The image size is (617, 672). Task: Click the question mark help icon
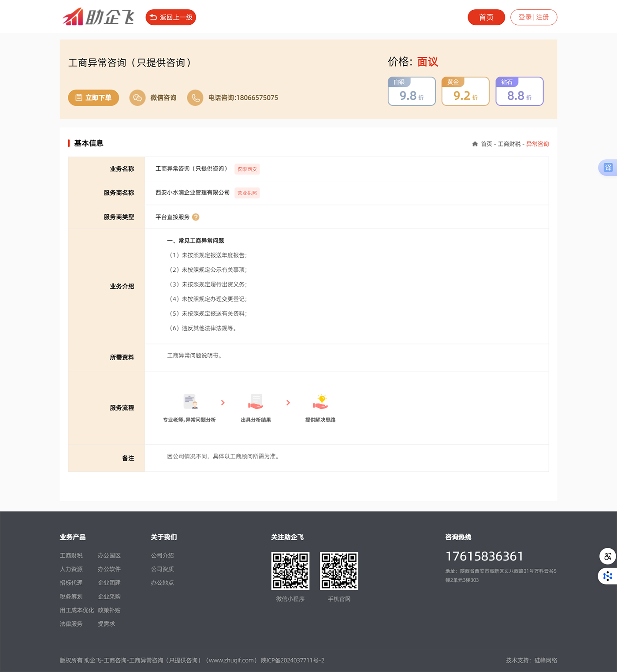tap(196, 217)
